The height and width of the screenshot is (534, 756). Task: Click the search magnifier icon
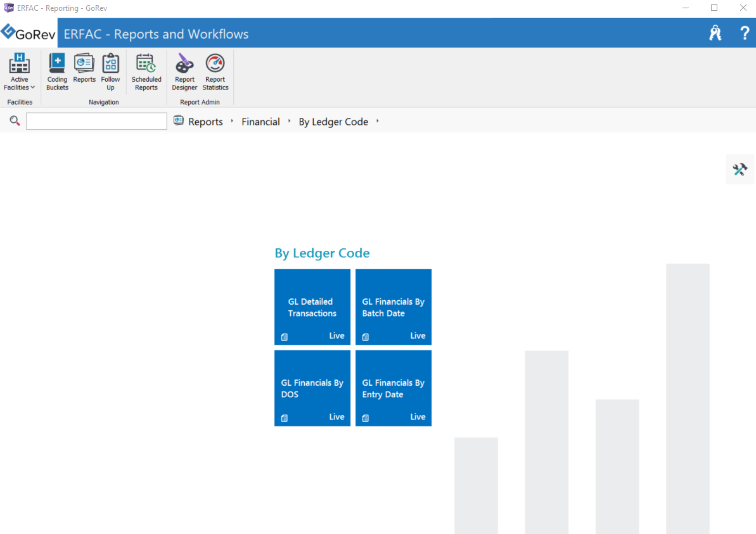[15, 121]
